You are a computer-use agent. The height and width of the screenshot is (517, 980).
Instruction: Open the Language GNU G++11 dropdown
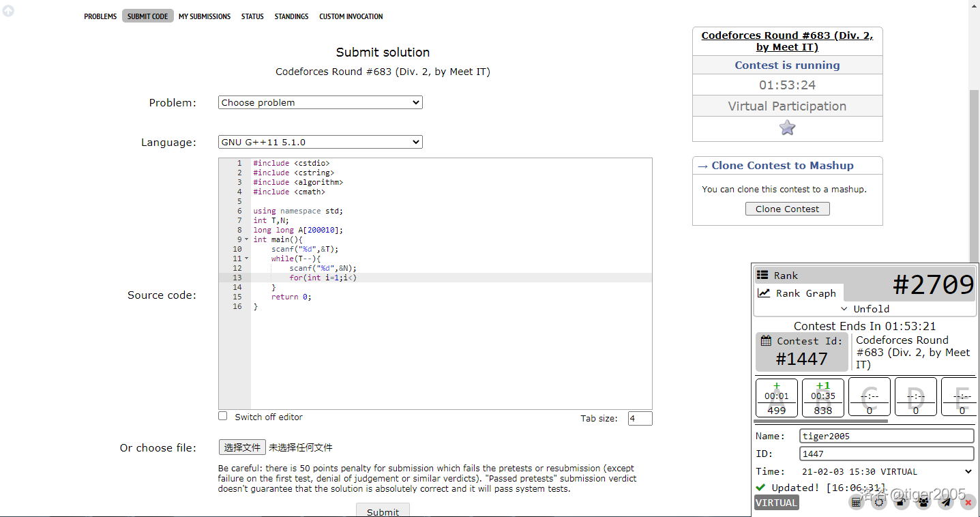coord(321,142)
